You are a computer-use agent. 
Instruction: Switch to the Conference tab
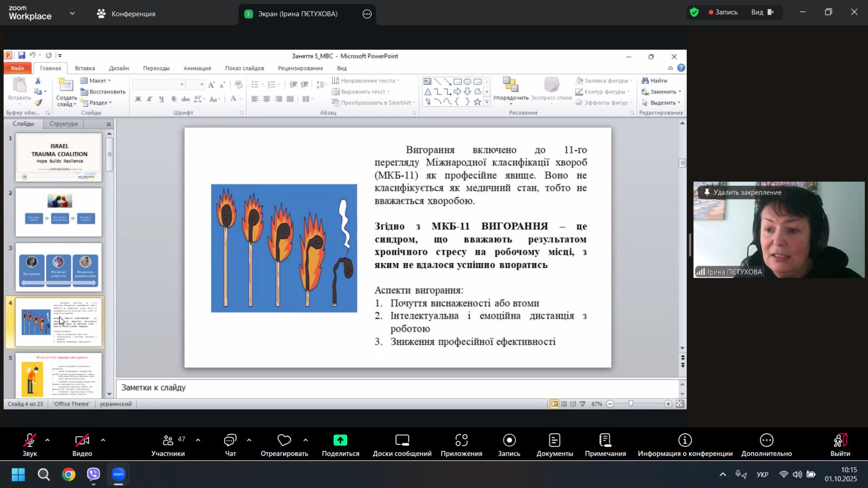point(126,14)
